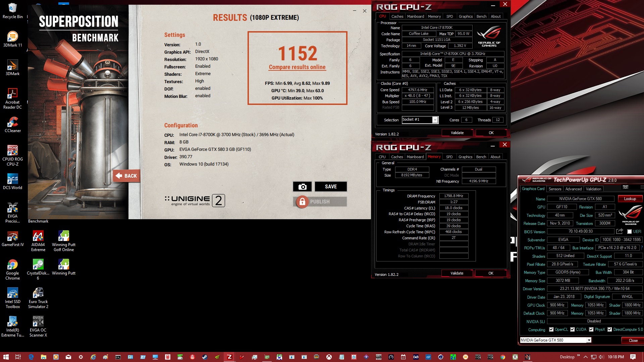
Task: Open the Bench tab in top CPU-Z window
Action: tap(481, 16)
